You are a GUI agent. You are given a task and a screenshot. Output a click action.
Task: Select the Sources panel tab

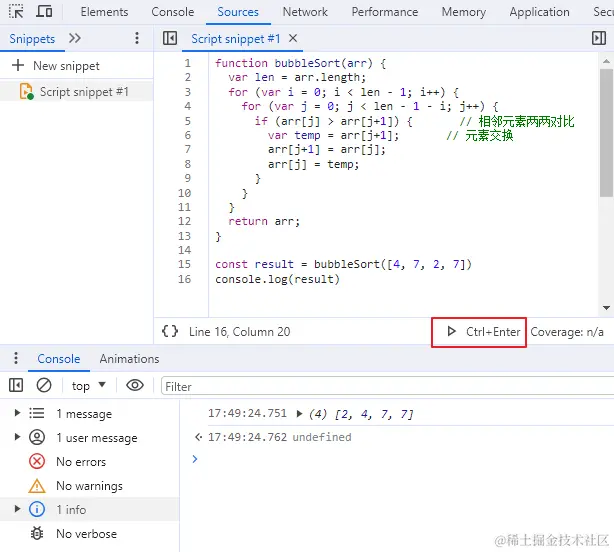(x=238, y=12)
